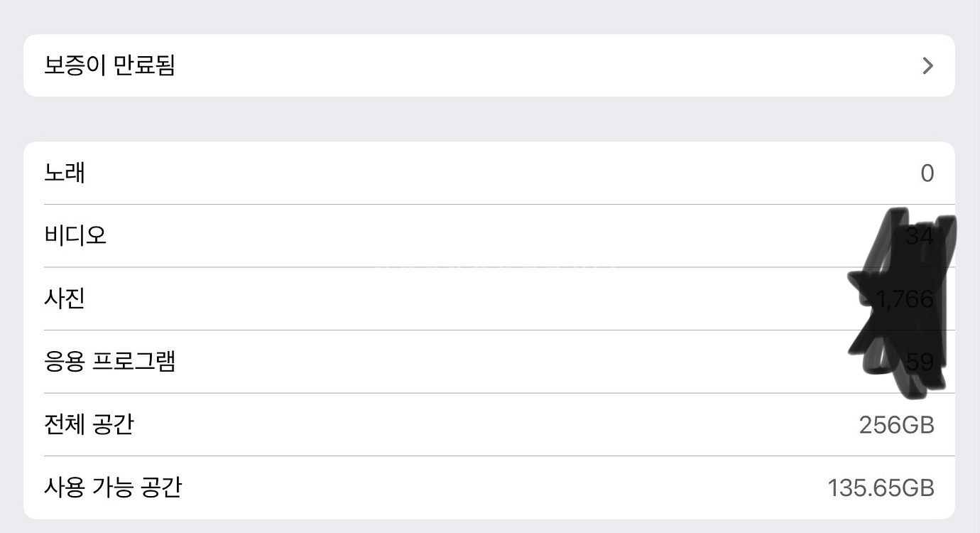Select the 사진 label
The image size is (980, 533).
pyautogui.click(x=65, y=298)
